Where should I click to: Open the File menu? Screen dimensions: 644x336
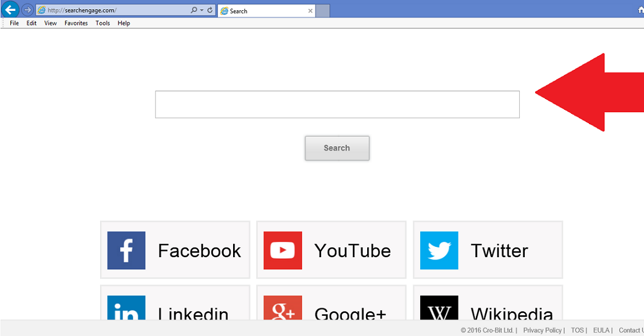point(14,23)
